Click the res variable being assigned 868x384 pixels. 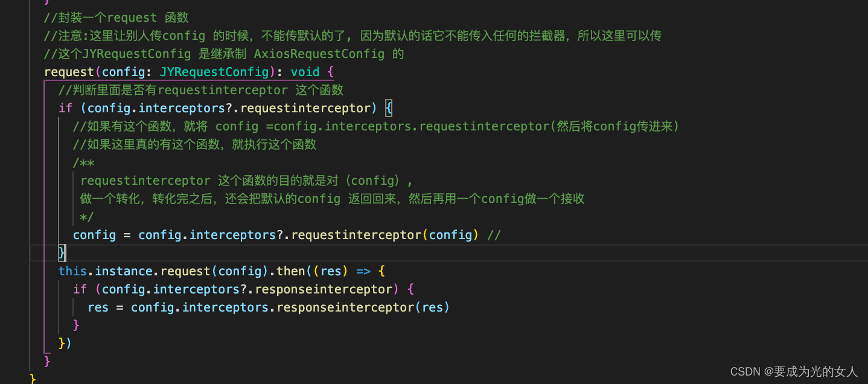tap(98, 307)
